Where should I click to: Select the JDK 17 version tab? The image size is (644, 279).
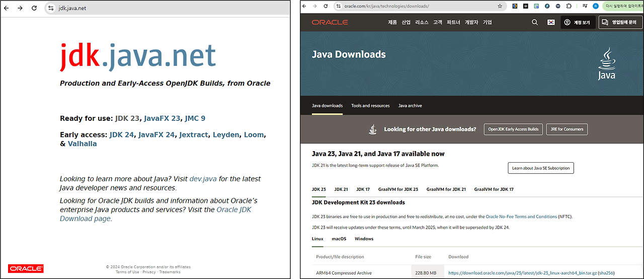(x=363, y=189)
